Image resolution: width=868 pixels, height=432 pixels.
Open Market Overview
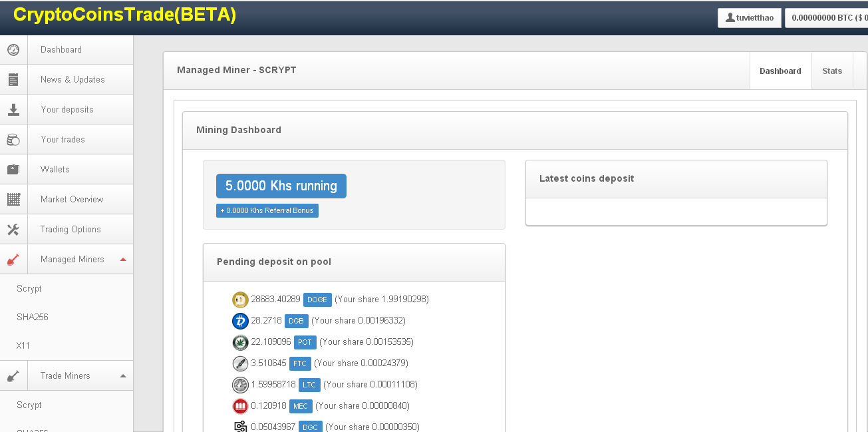coord(72,200)
